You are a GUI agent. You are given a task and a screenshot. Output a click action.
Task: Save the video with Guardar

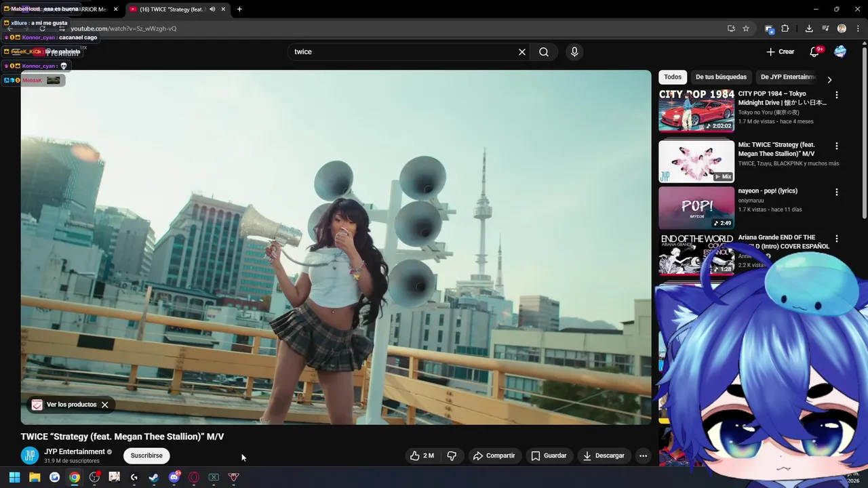[549, 455]
